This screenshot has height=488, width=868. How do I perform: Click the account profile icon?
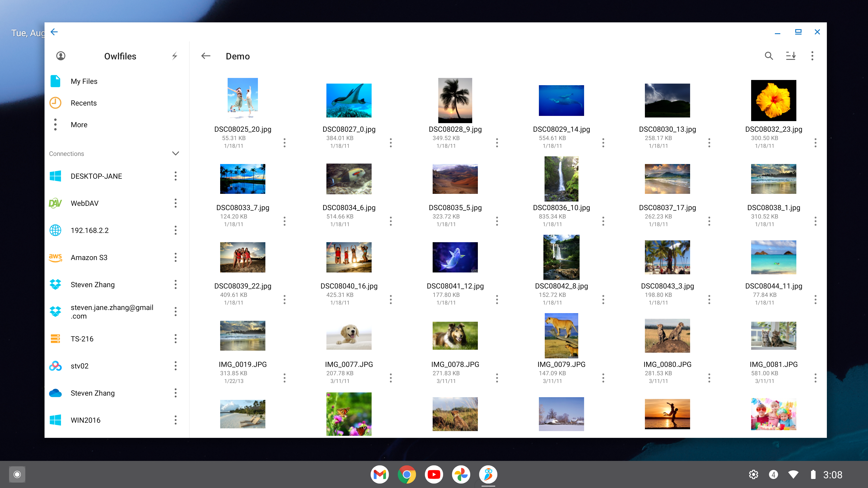(61, 56)
